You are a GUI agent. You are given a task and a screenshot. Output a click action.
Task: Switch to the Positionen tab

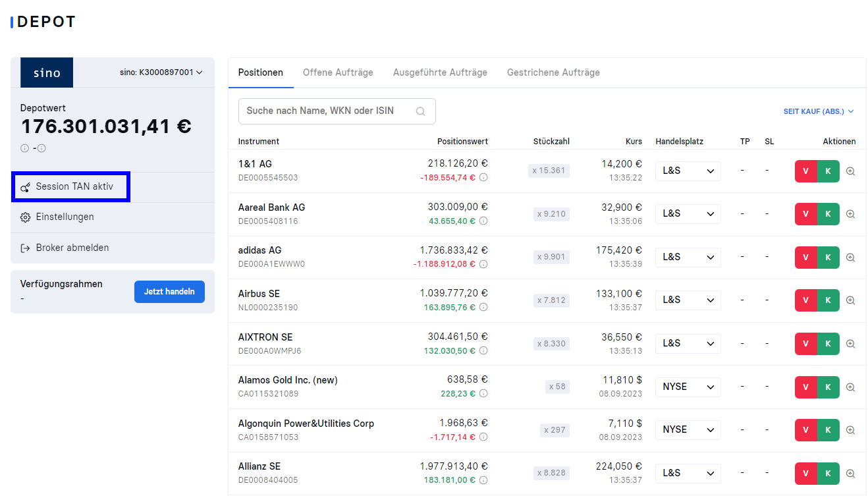pos(261,72)
